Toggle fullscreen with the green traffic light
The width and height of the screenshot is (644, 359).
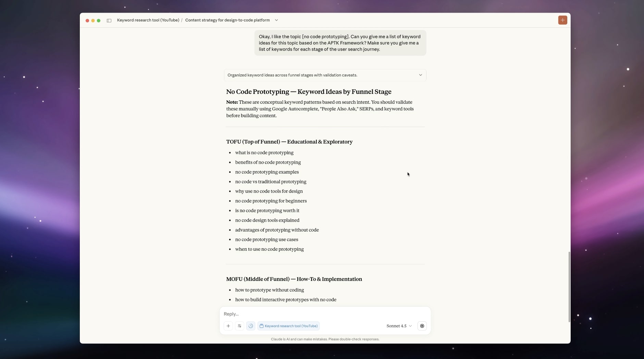click(99, 20)
